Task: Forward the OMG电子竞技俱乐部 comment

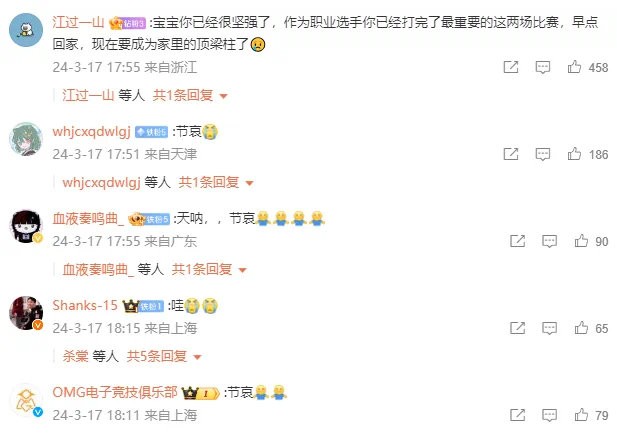Action: pyautogui.click(x=517, y=415)
